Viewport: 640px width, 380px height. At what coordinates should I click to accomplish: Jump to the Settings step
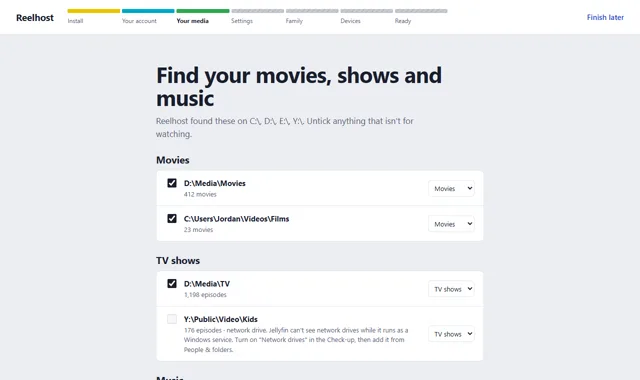(242, 21)
